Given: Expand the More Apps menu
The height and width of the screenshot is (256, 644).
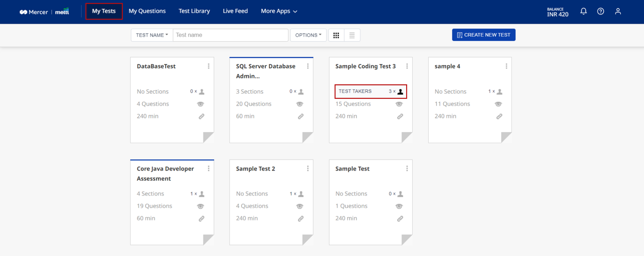Looking at the screenshot, I should coord(279,11).
